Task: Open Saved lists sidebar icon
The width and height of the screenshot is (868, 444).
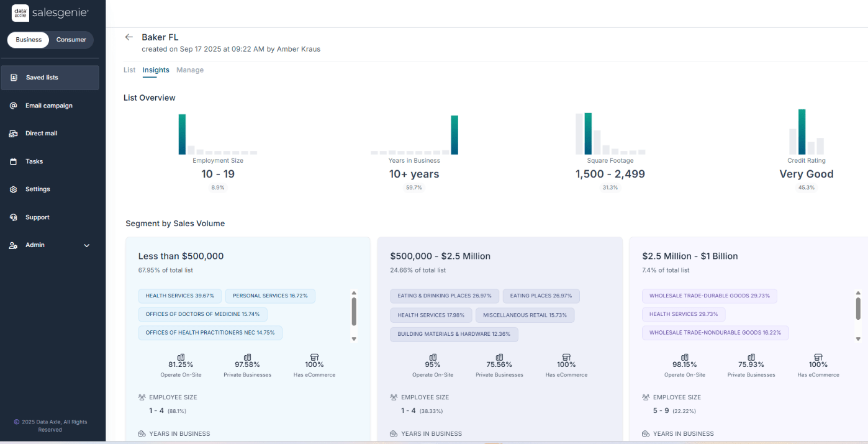Action: [14, 78]
